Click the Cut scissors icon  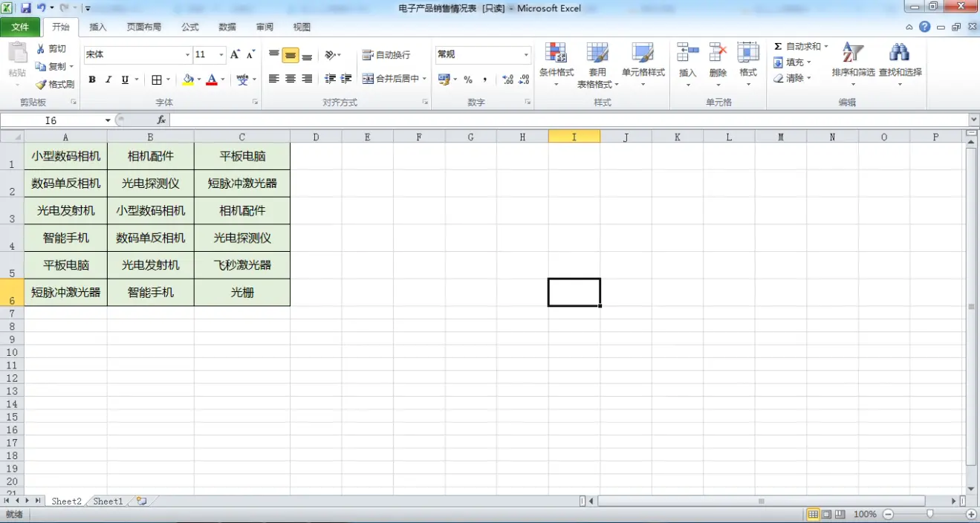[x=41, y=49]
